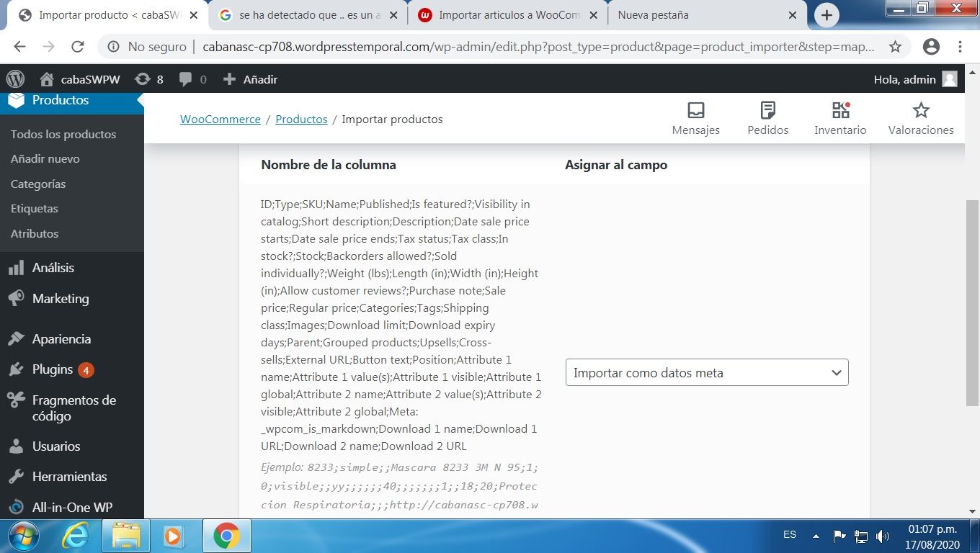The image size is (980, 553).
Task: Click the address bar URL
Action: pos(539,47)
